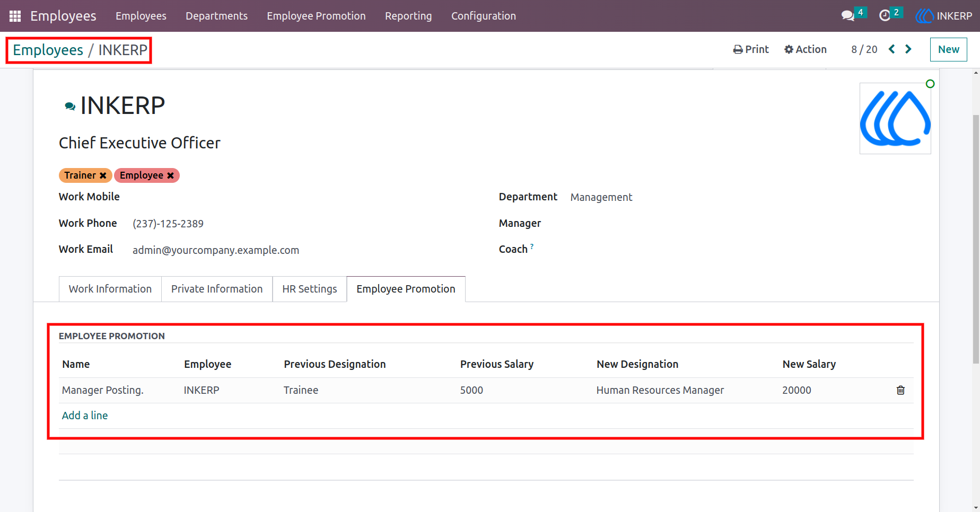Remove the Trainer tag with its x
980x512 pixels.
[x=103, y=175]
